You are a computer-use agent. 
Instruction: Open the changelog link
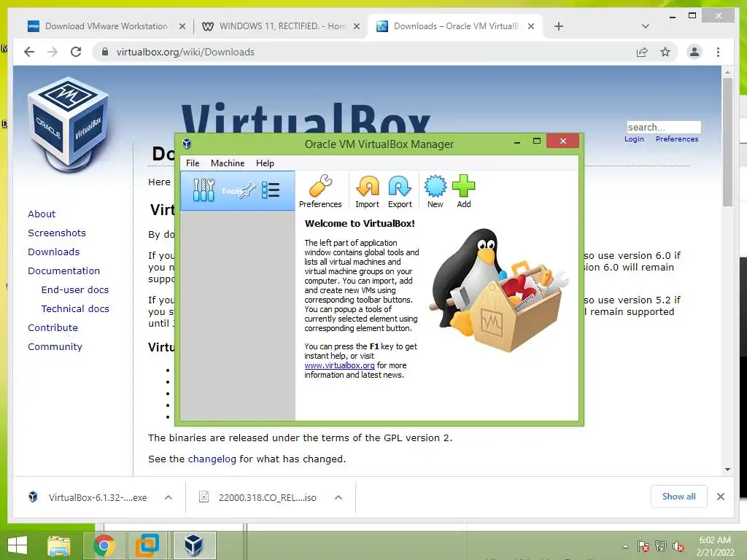point(212,459)
